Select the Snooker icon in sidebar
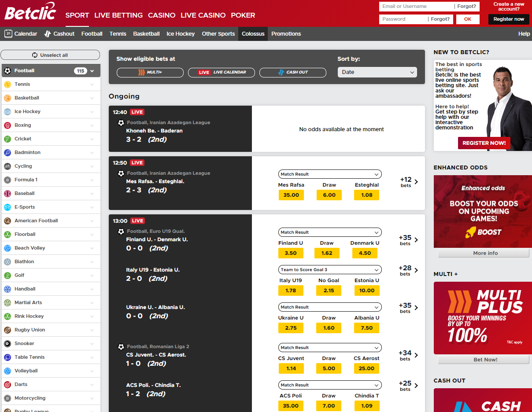Screen dimensions: 532x412 (7, 343)
